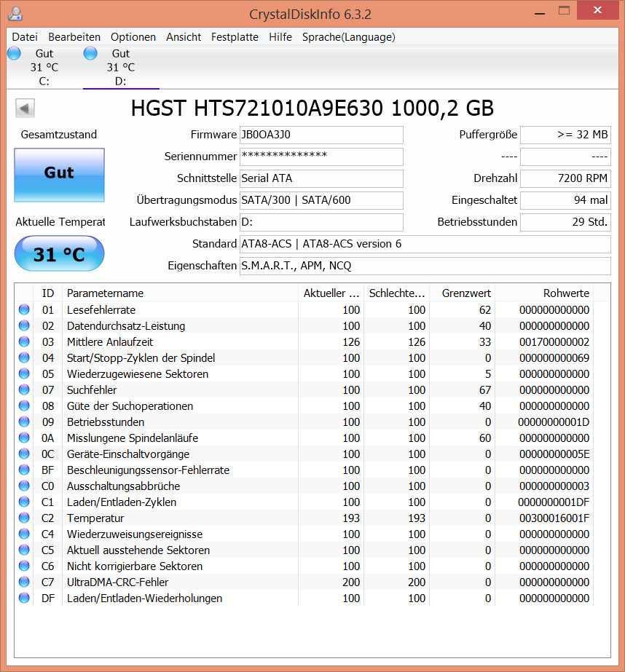
Task: Click the Grenzwert column header
Action: point(462,293)
